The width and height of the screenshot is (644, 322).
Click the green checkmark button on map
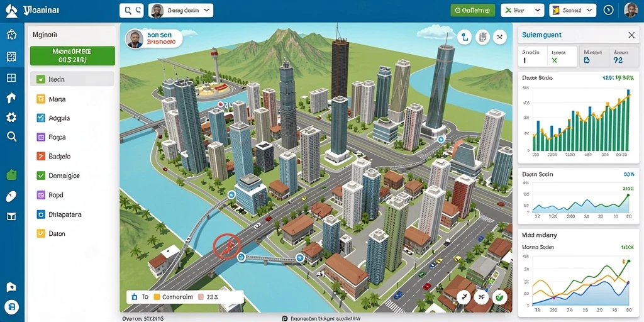(x=499, y=297)
